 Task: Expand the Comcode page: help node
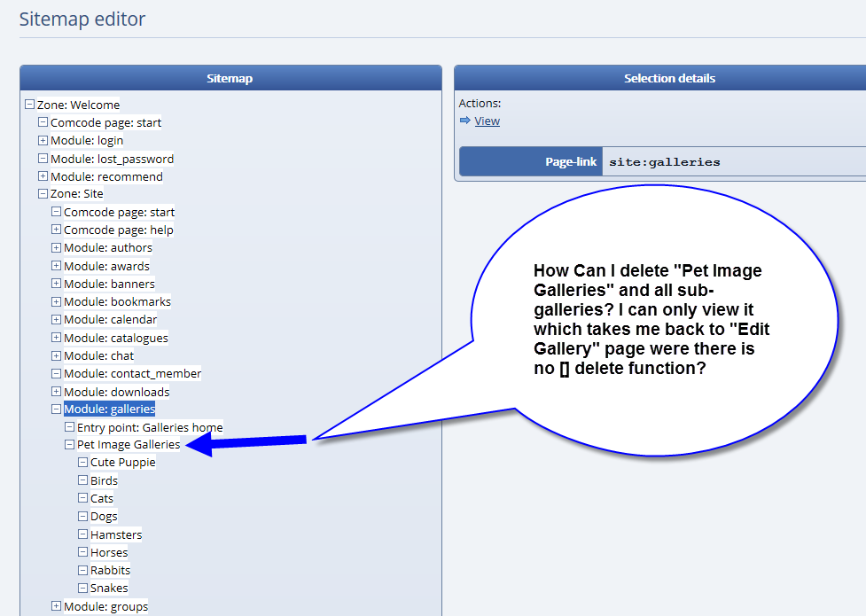(57, 230)
